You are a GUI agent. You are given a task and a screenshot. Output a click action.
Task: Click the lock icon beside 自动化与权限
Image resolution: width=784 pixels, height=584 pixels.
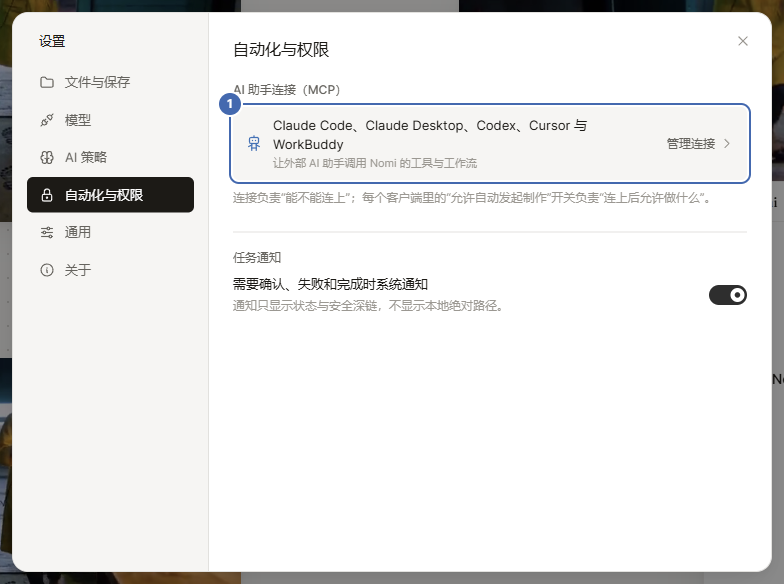47,195
